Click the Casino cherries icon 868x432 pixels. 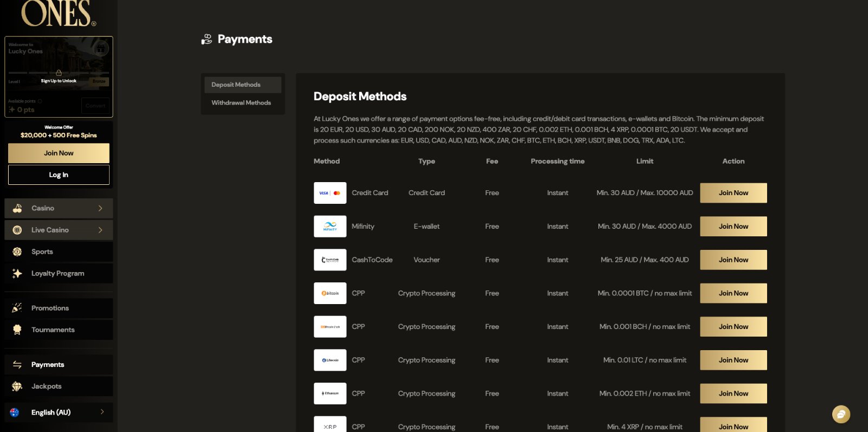coord(17,208)
